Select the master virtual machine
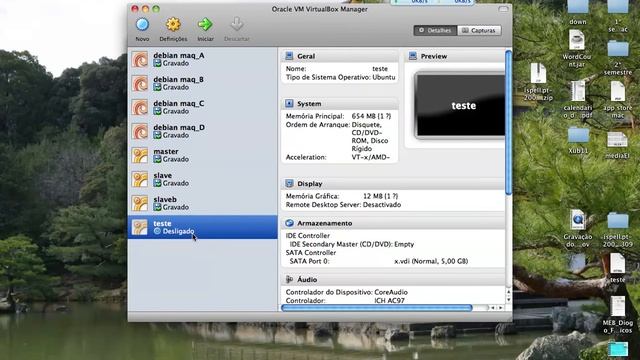The image size is (640, 360). [202, 156]
